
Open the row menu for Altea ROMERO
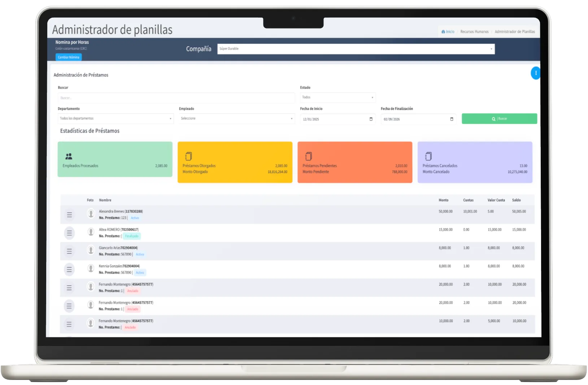69,233
